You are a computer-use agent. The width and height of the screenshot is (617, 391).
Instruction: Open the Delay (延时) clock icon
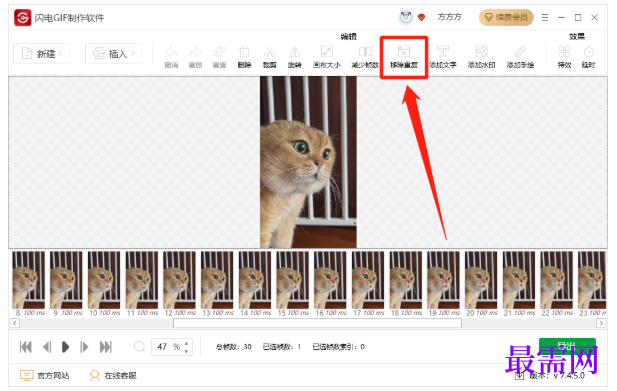click(x=588, y=52)
